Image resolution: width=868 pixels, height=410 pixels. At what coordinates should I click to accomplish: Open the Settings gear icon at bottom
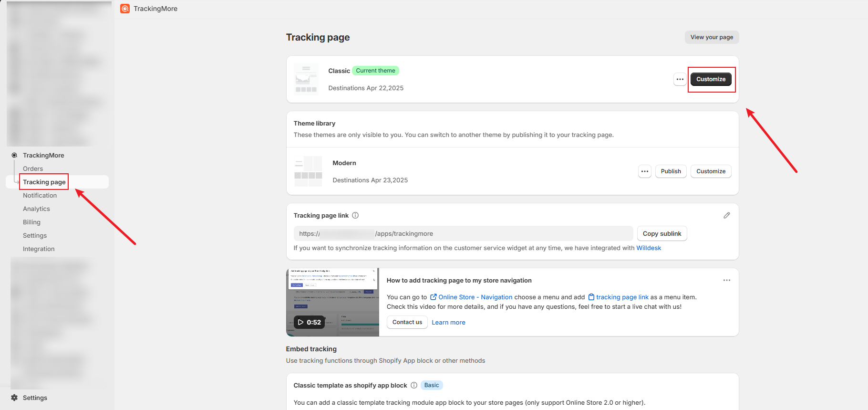click(x=14, y=398)
